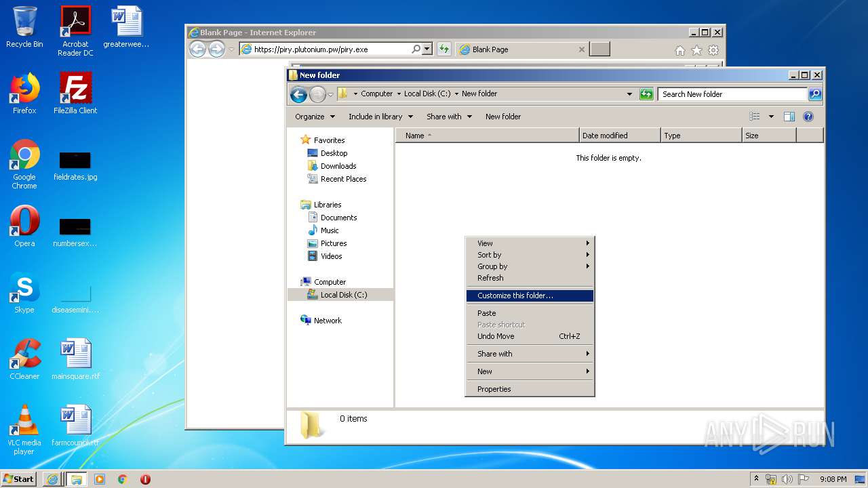Screen dimensions: 868x488
Task: Click the Size column header
Action: (x=769, y=136)
